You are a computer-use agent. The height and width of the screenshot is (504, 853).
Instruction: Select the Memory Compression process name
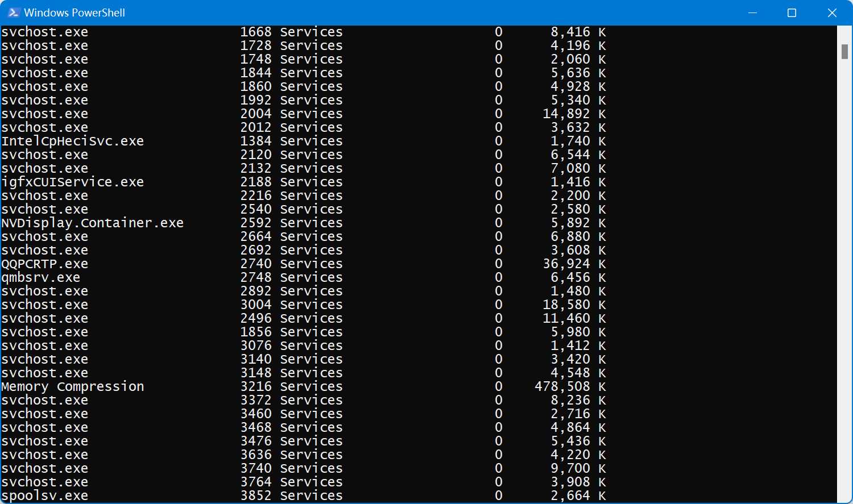click(72, 386)
